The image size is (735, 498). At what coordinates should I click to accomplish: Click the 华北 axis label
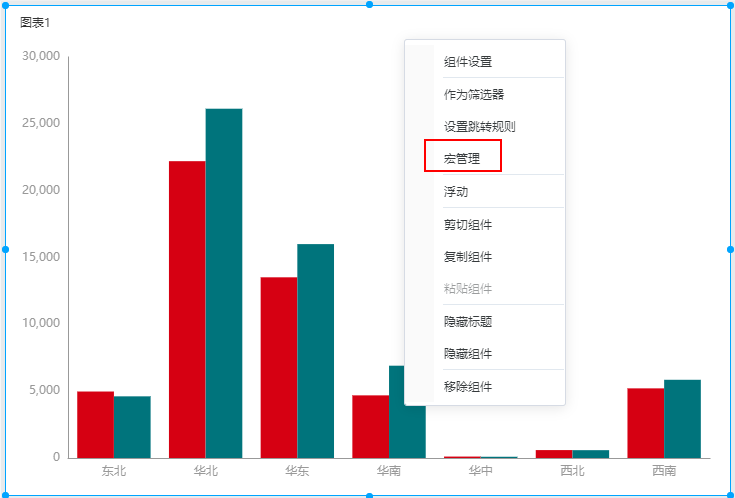(x=206, y=470)
